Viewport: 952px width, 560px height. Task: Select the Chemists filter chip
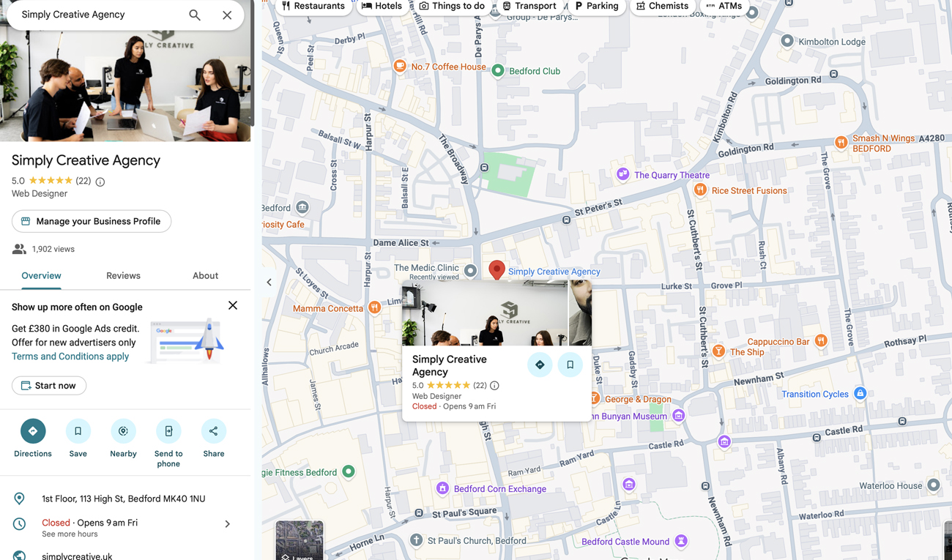662,6
